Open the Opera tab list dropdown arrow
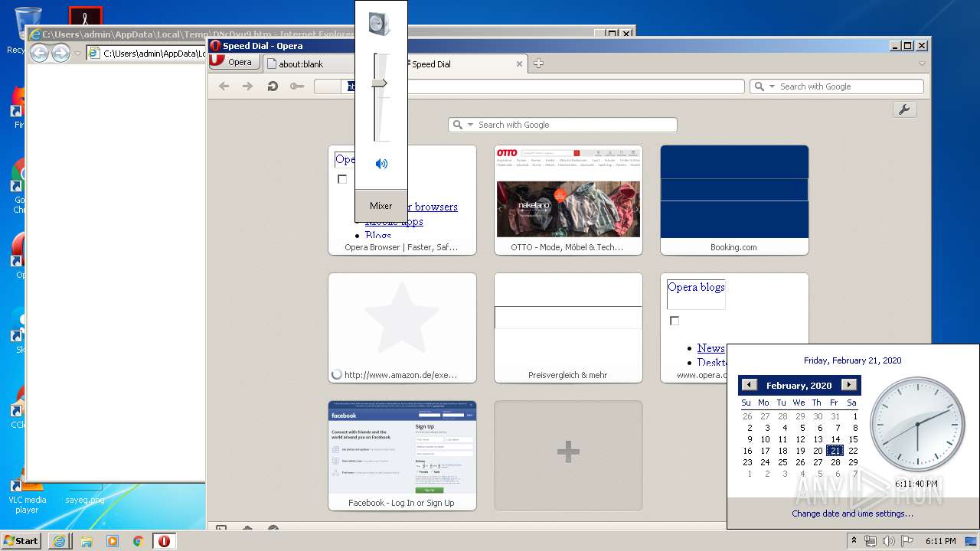 [922, 64]
